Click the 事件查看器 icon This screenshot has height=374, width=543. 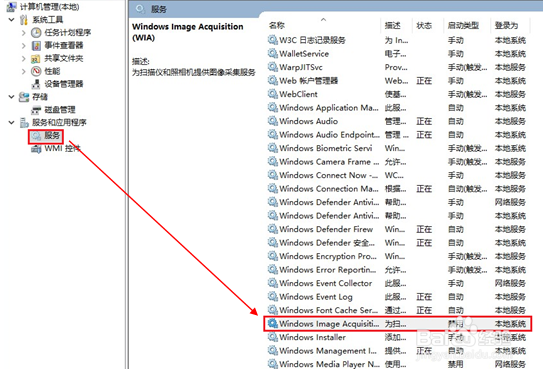point(36,45)
